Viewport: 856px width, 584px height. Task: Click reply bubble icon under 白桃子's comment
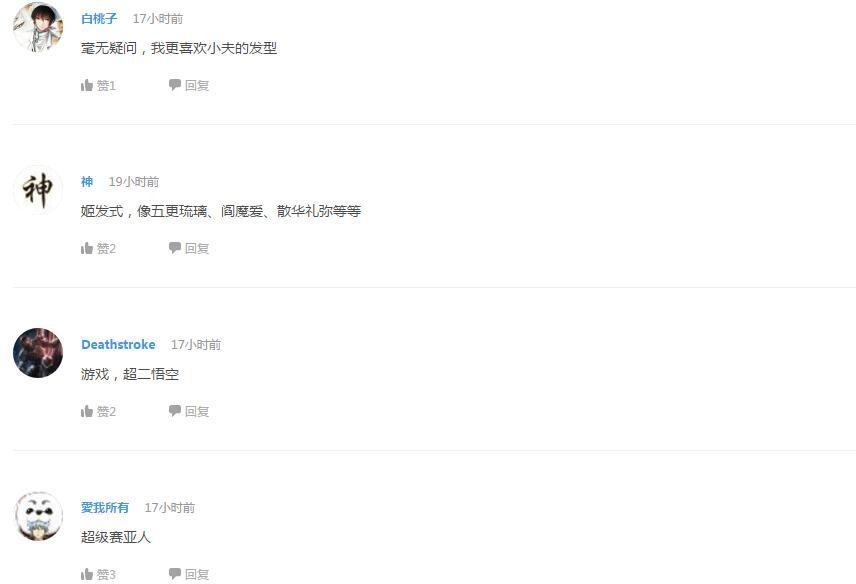click(x=175, y=85)
